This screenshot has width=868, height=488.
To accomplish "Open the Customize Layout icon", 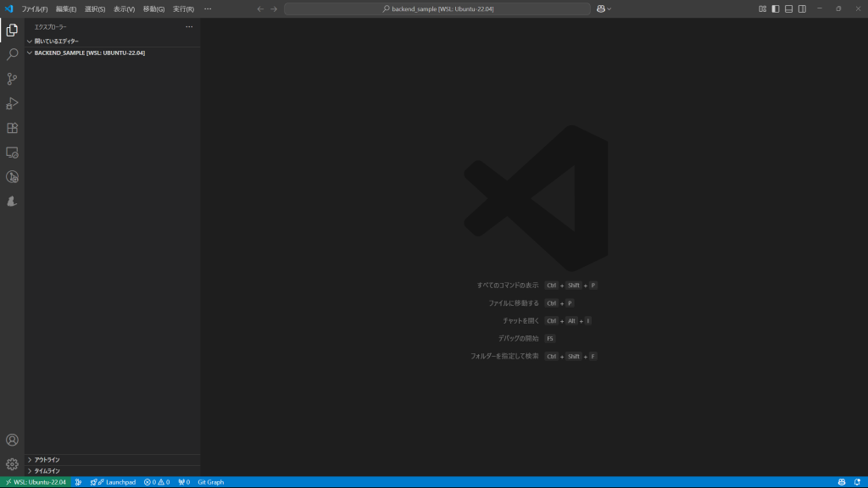I will pyautogui.click(x=762, y=8).
